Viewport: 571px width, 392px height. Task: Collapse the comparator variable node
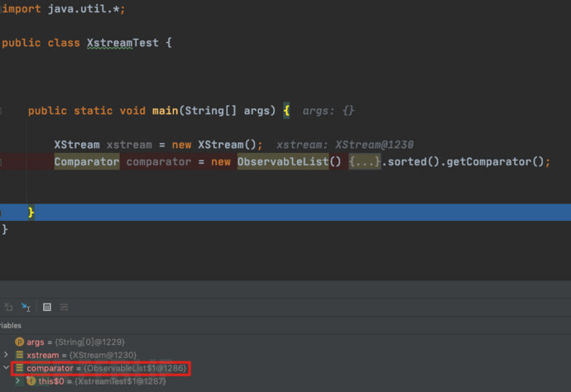tap(6, 368)
